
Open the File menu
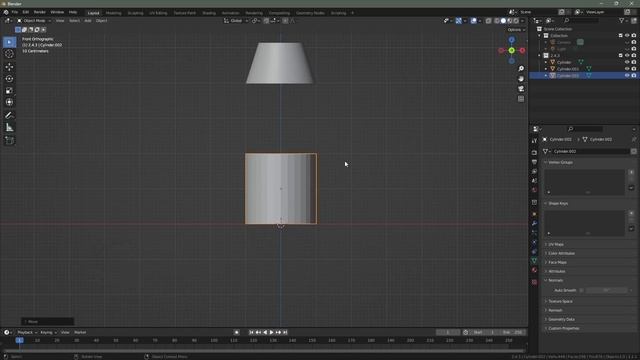15,12
